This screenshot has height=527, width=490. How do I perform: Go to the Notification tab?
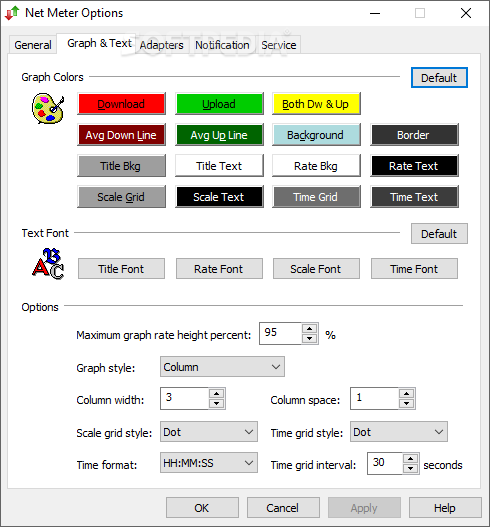click(x=222, y=45)
